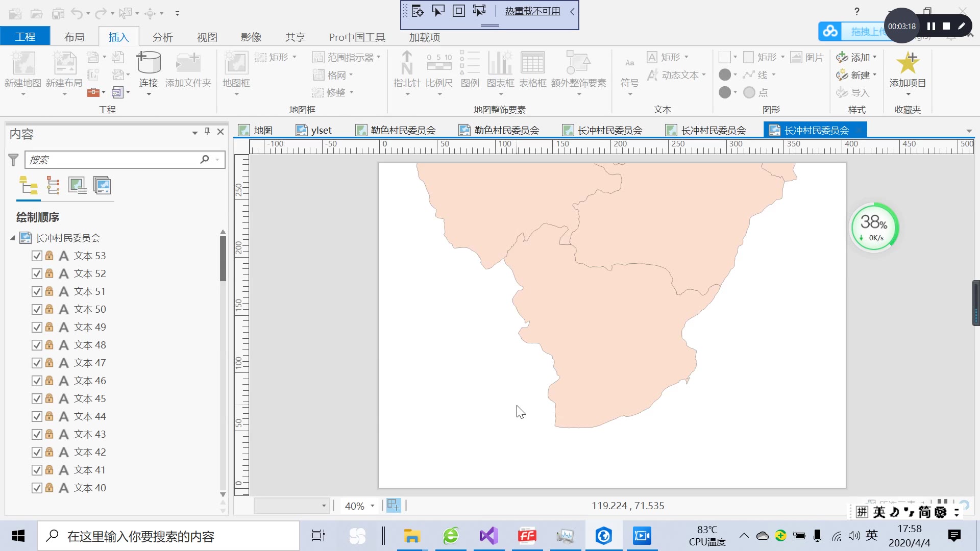This screenshot has width=980, height=551.
Task: Click the 38% upload progress circle
Action: pyautogui.click(x=874, y=227)
